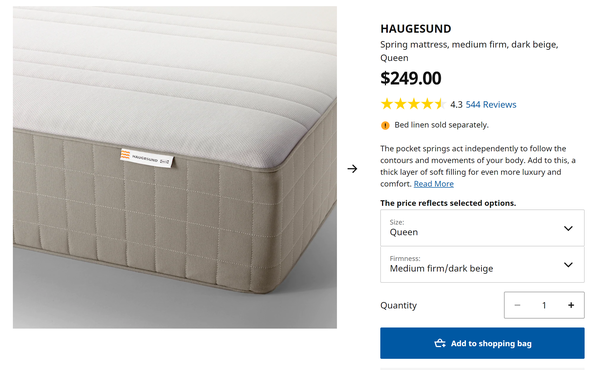Click the HAUGESUND label tag on mattress

(147, 158)
